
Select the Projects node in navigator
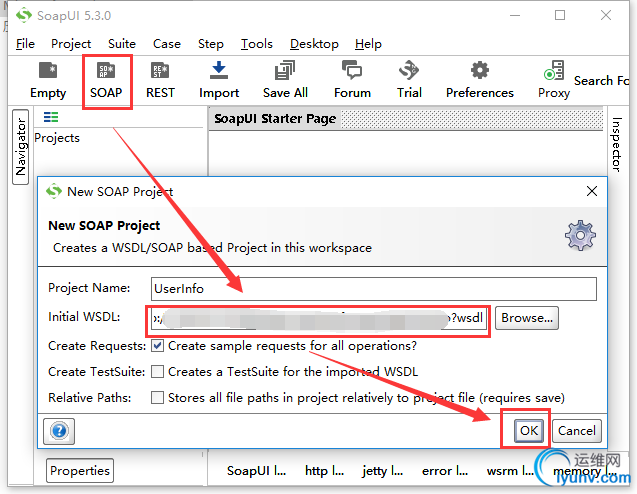coord(57,138)
